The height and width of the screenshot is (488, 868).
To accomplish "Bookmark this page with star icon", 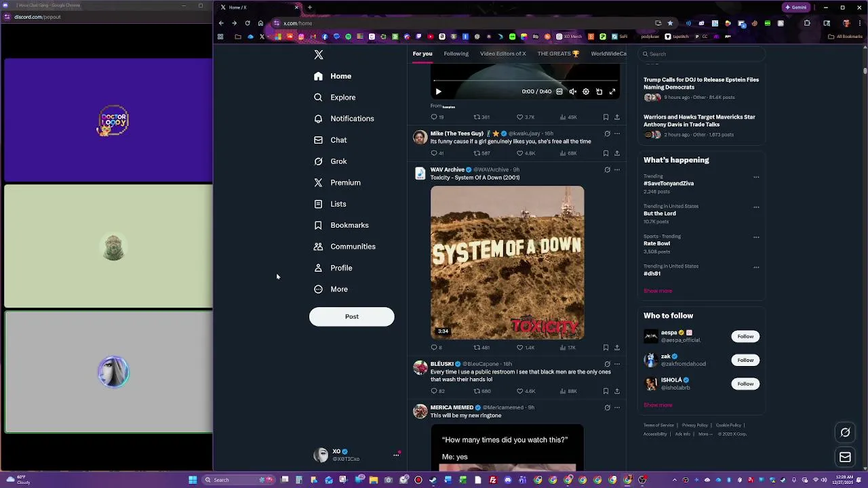I will point(671,23).
